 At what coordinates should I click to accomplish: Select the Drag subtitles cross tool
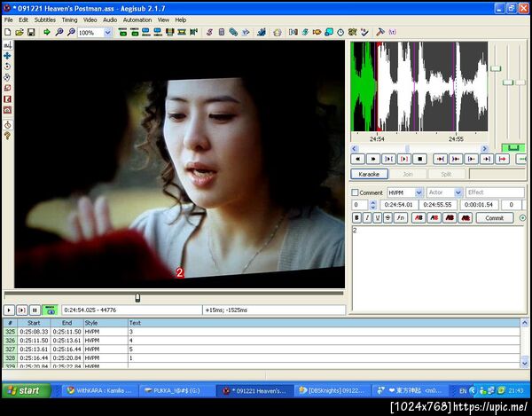pyautogui.click(x=7, y=55)
